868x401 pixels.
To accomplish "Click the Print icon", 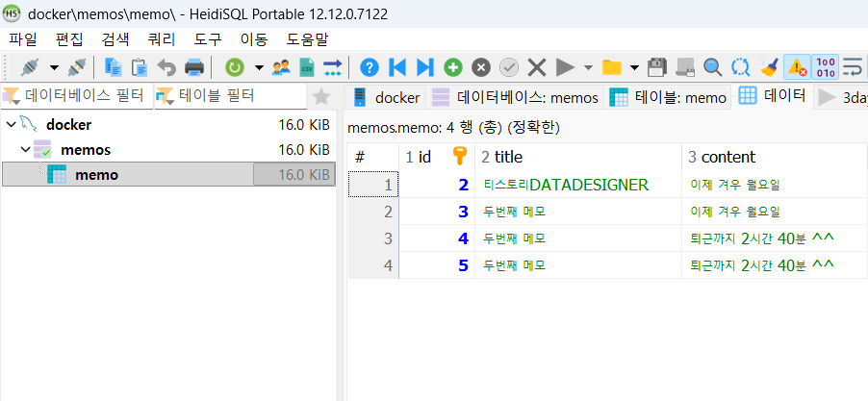I will point(194,67).
